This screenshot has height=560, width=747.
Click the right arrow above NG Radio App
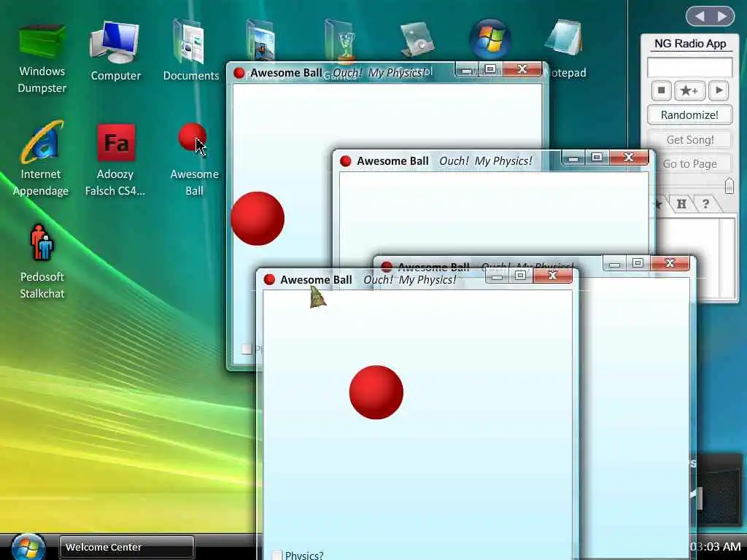[x=723, y=17]
